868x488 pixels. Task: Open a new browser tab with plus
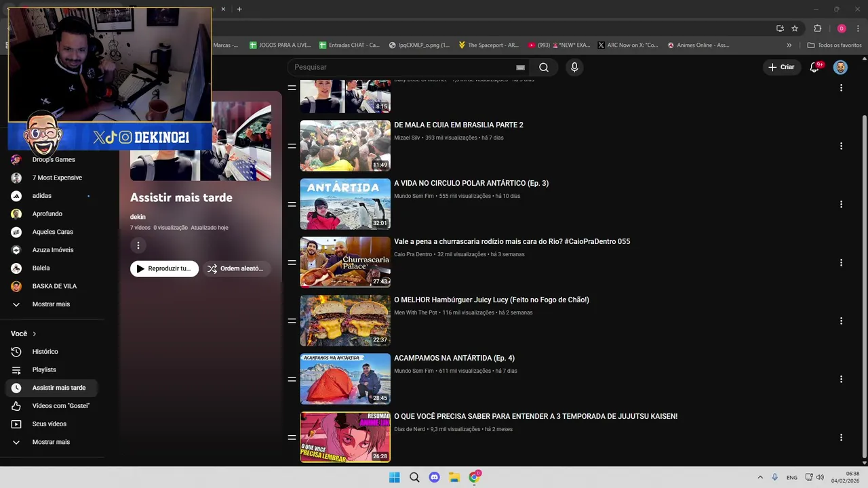pos(239,9)
